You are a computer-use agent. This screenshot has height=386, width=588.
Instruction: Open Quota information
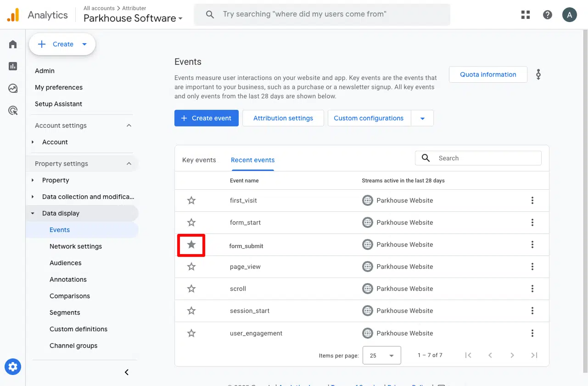coord(488,74)
